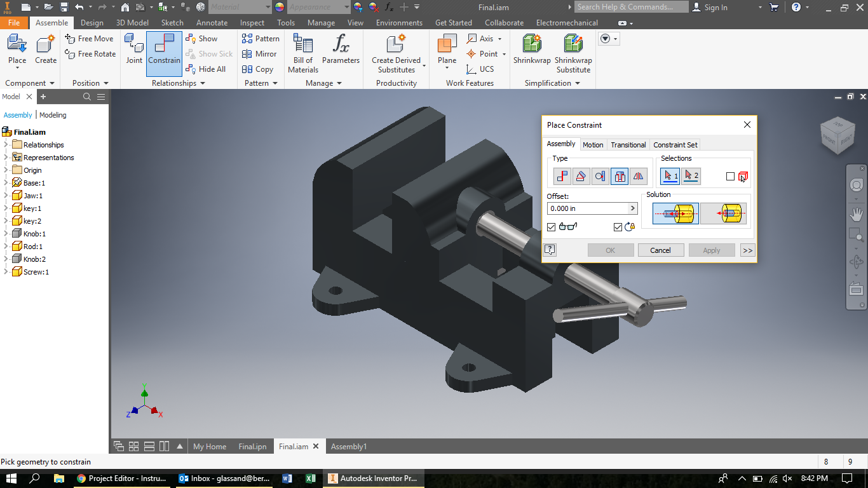Toggle the Show Preview glasses checkbox
This screenshot has width=868, height=488.
pyautogui.click(x=551, y=227)
